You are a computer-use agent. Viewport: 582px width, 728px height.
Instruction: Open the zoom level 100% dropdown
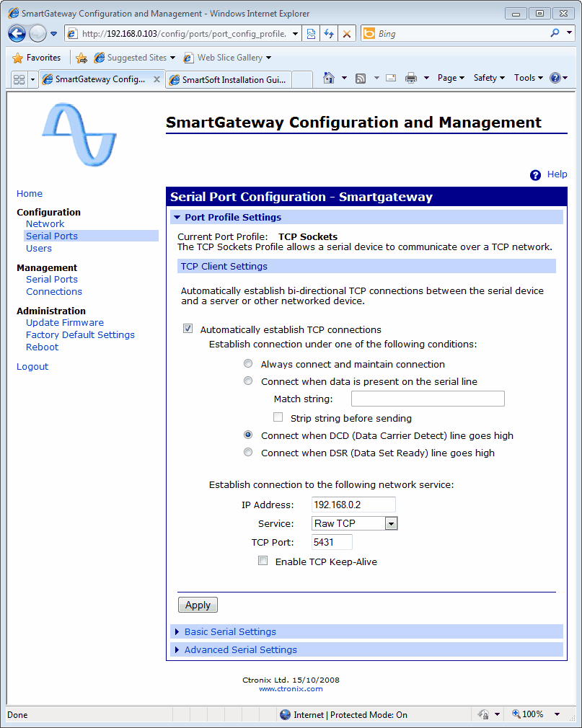click(558, 714)
